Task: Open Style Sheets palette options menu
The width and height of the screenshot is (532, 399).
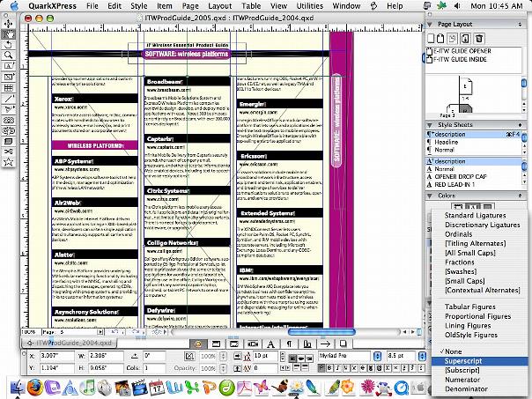Action: [x=520, y=125]
